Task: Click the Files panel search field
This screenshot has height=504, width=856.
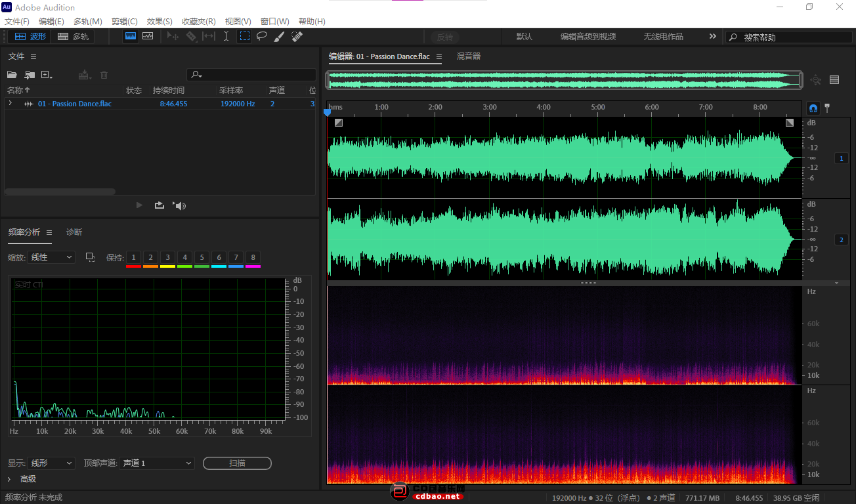Action: (251, 75)
